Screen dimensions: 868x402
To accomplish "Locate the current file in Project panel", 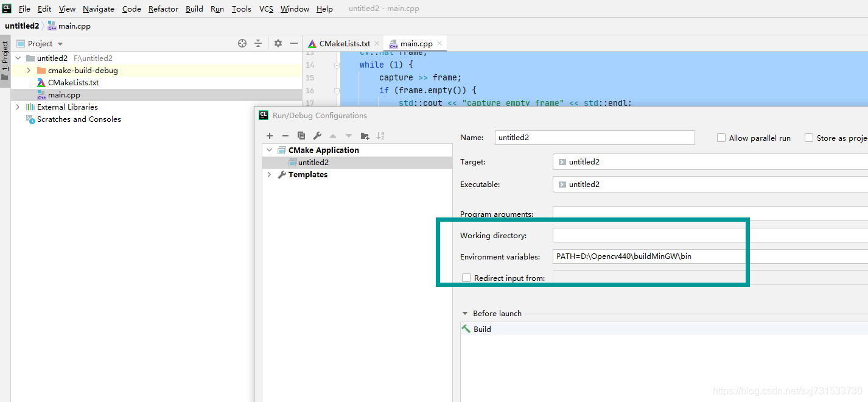I will [x=242, y=43].
